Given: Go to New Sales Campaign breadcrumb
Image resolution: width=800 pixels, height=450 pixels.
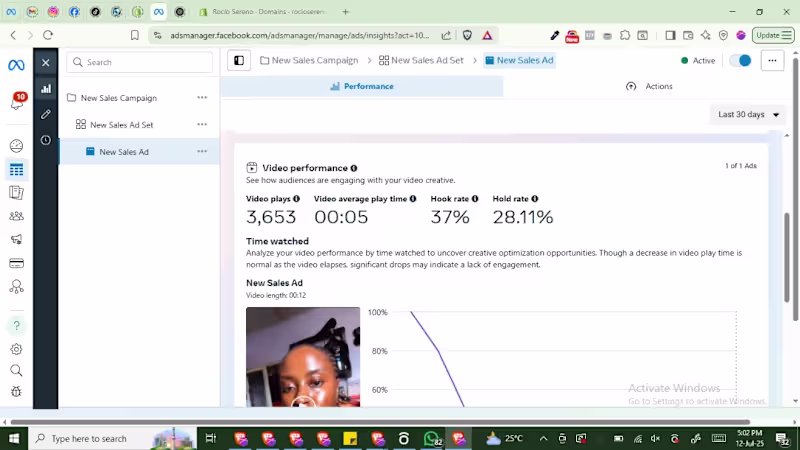Looking at the screenshot, I should pos(309,60).
